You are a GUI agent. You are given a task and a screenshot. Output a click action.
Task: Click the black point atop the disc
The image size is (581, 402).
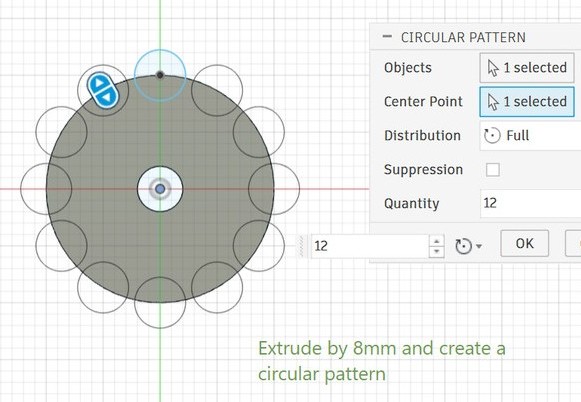tap(160, 75)
